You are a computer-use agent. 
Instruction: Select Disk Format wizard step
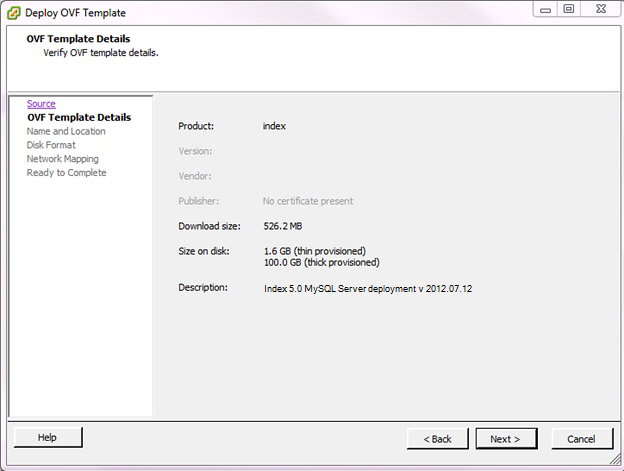click(x=51, y=145)
